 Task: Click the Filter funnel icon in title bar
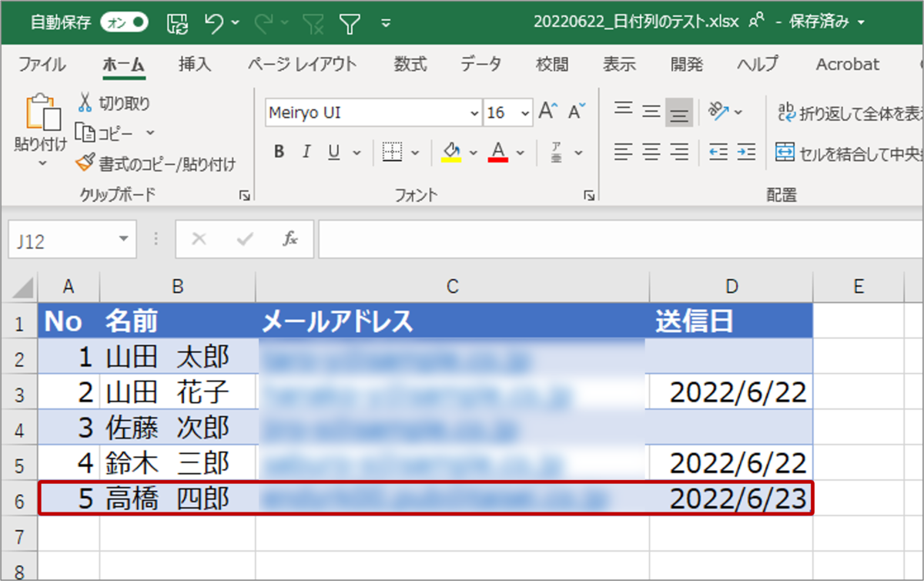(x=350, y=24)
